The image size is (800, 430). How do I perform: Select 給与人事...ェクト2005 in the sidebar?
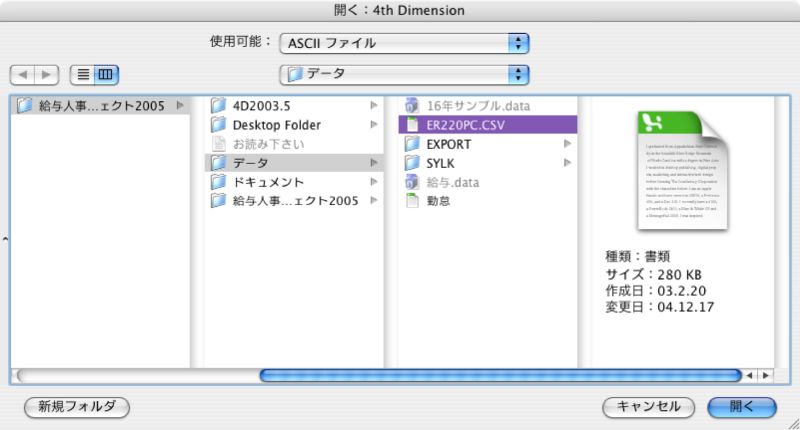point(100,105)
